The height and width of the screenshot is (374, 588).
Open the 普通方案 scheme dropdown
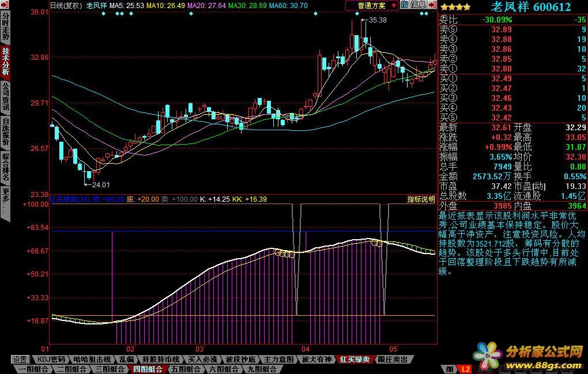tap(372, 6)
